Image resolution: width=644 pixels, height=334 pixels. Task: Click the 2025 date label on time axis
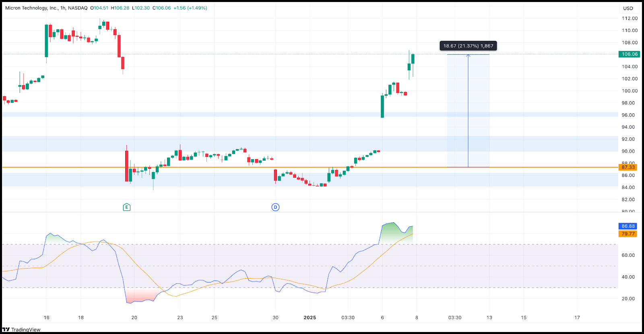310,318
